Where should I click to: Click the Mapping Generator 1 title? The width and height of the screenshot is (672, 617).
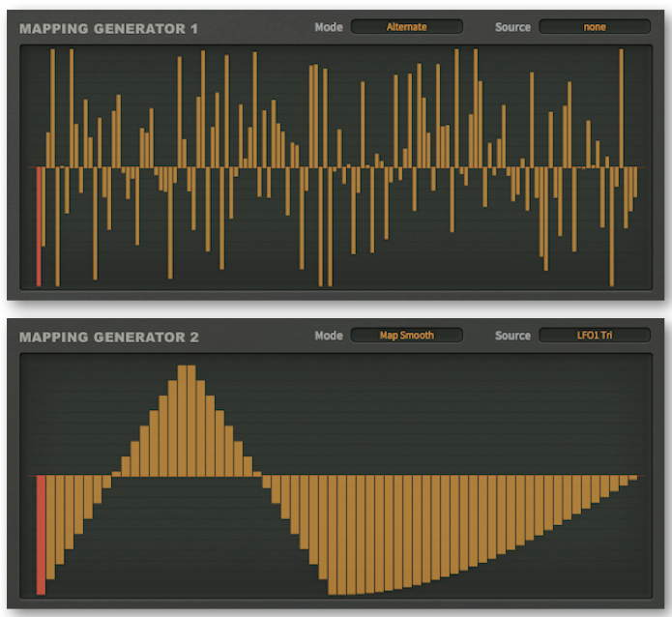coord(108,29)
